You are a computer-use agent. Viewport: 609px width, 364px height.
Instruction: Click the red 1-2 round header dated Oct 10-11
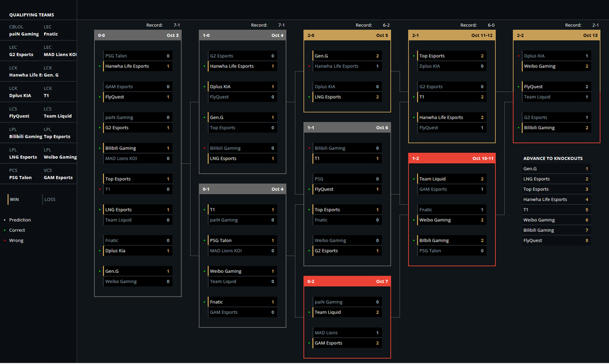point(452,158)
